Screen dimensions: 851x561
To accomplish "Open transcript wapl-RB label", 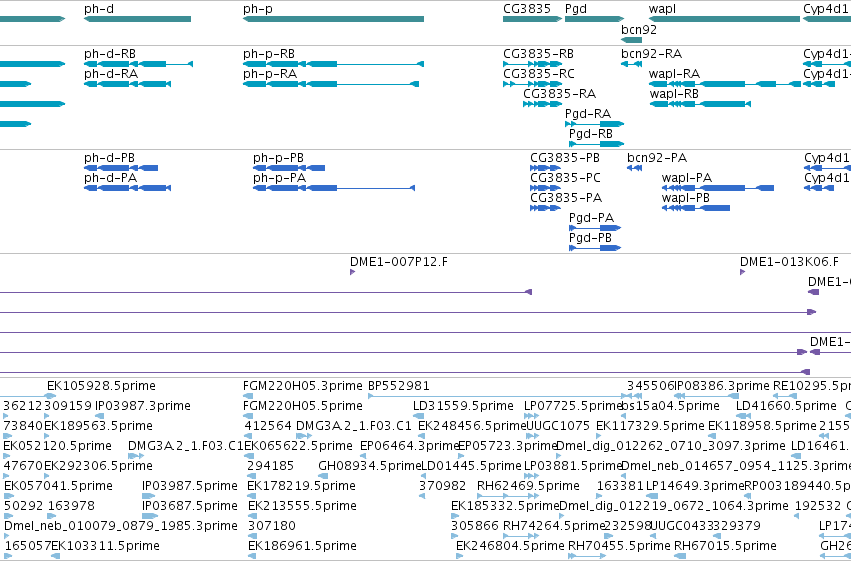I will pyautogui.click(x=674, y=94).
